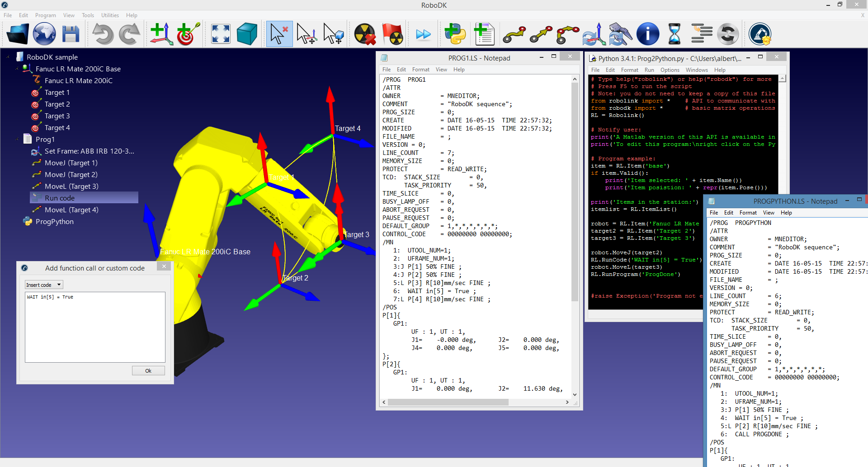The width and height of the screenshot is (868, 467).
Task: Add a new Python program
Action: click(455, 33)
